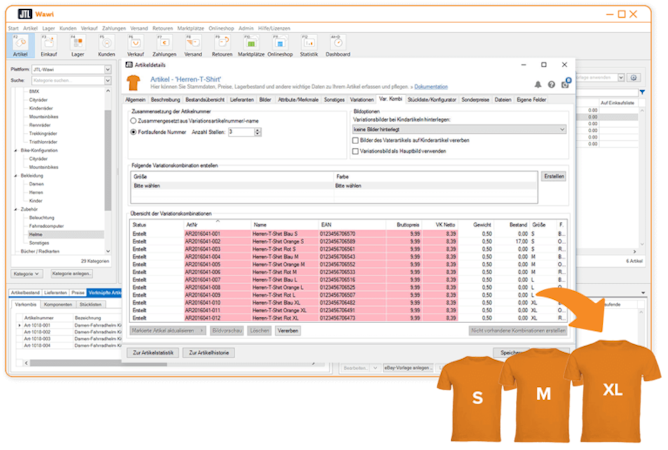Select the Helme category in tree
668x450 pixels.
35,234
